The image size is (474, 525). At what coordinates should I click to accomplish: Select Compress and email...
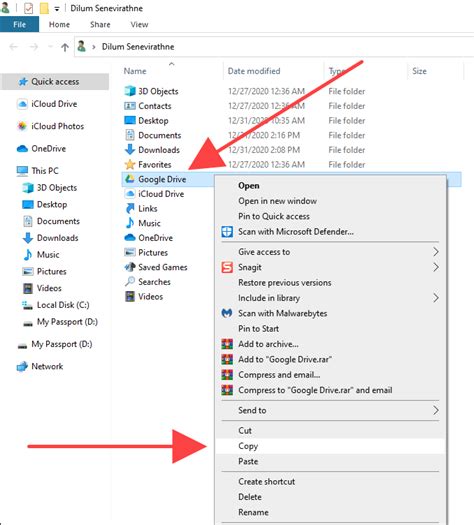coord(330,375)
